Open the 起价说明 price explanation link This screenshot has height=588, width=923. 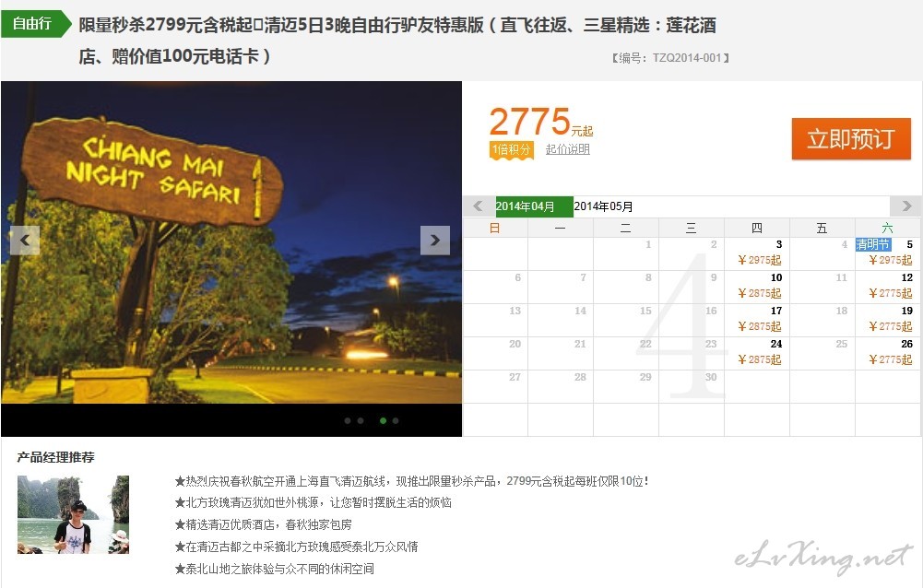tap(567, 149)
